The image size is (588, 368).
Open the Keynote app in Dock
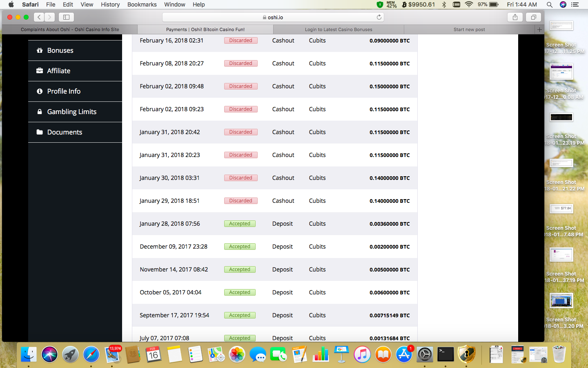341,355
